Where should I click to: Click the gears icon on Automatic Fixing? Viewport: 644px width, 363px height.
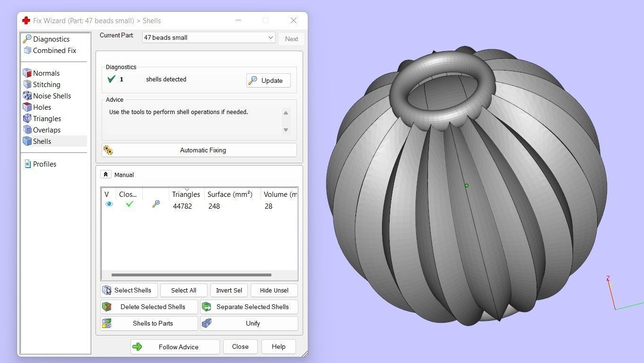[x=108, y=151]
